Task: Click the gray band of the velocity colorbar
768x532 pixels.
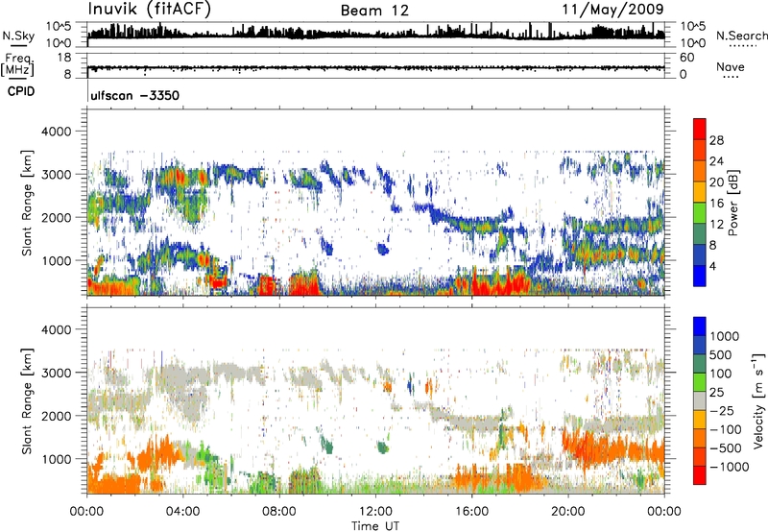Action: 700,400
